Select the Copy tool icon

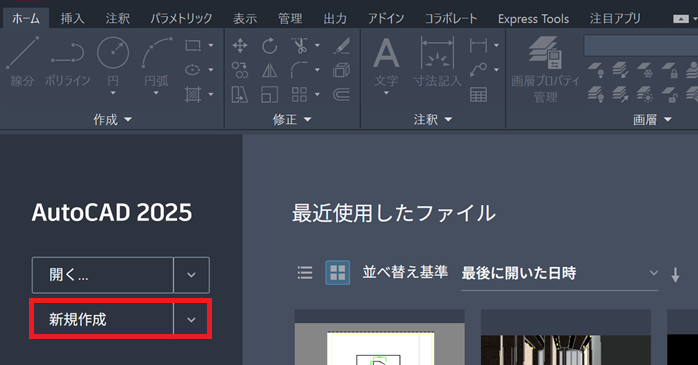point(240,70)
